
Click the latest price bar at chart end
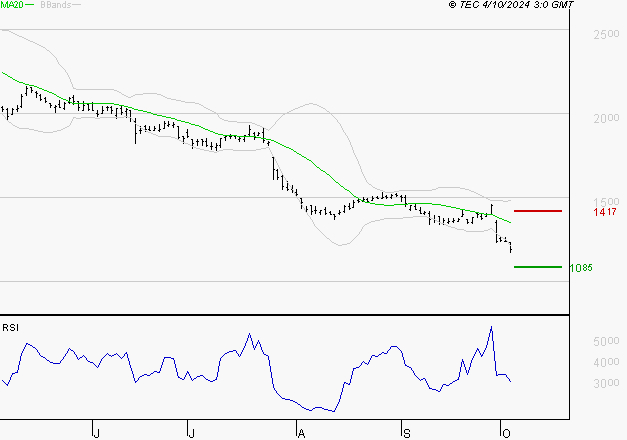coord(511,247)
